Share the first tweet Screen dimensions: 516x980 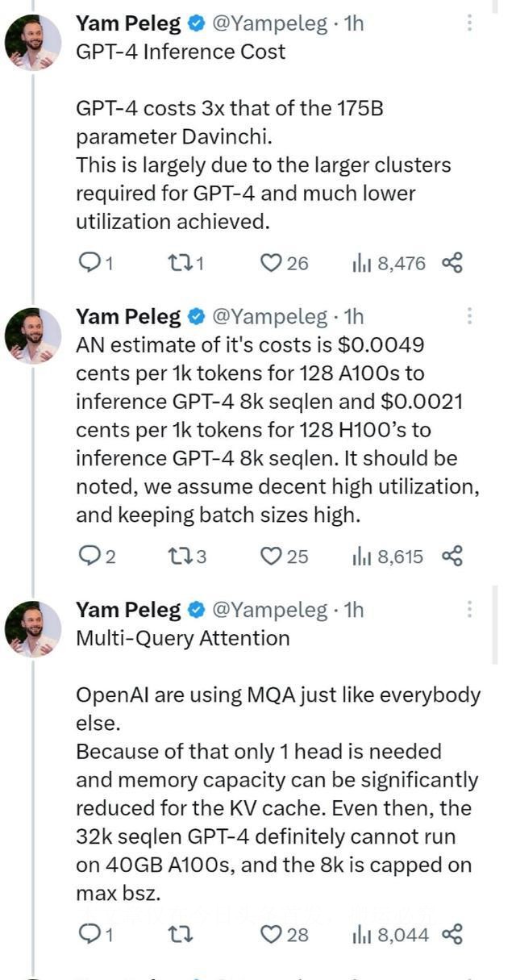(x=451, y=262)
